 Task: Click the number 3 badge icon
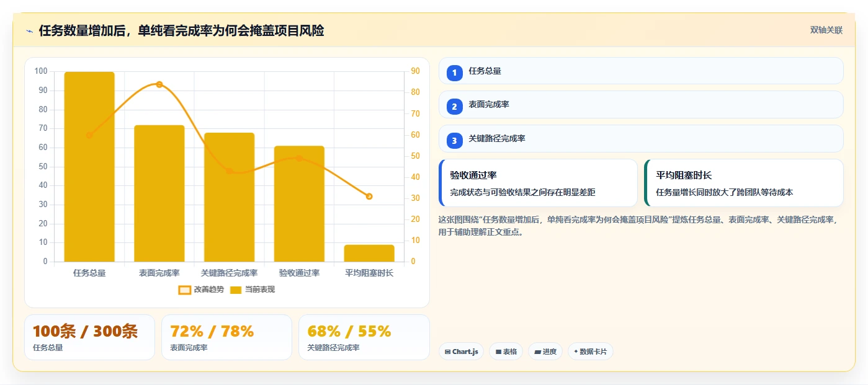[x=454, y=141]
